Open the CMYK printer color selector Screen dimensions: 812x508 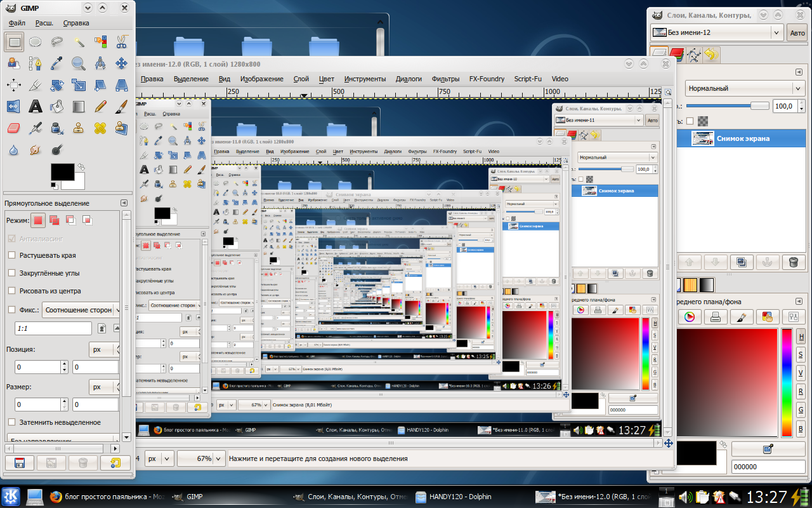(x=715, y=316)
